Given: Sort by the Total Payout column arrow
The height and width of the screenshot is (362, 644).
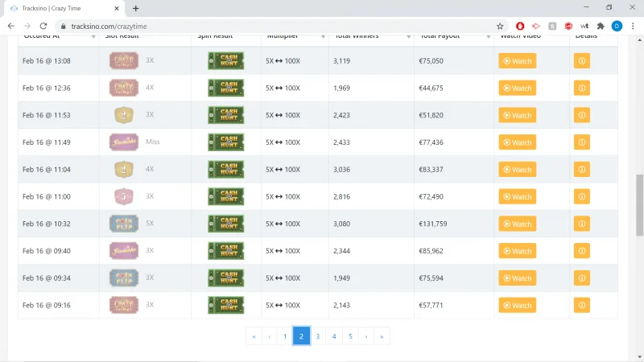Looking at the screenshot, I should pyautogui.click(x=489, y=36).
